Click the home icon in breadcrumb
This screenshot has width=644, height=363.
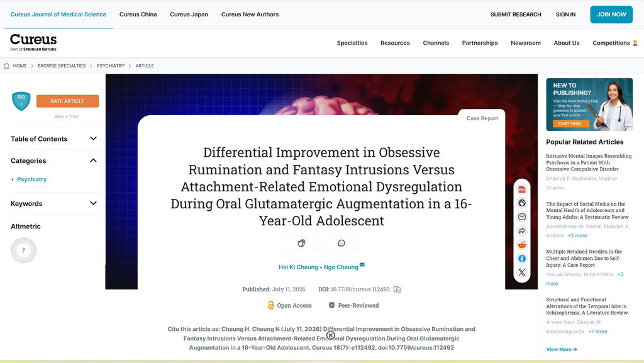pyautogui.click(x=6, y=65)
